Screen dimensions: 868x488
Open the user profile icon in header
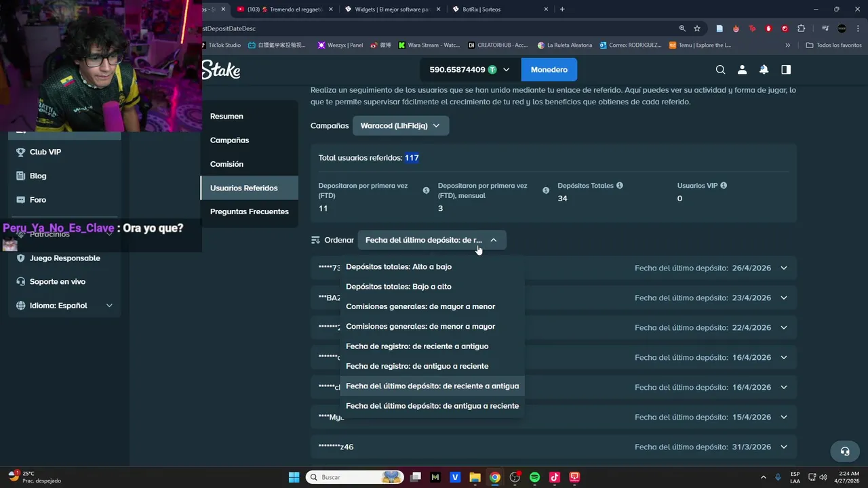[742, 70]
